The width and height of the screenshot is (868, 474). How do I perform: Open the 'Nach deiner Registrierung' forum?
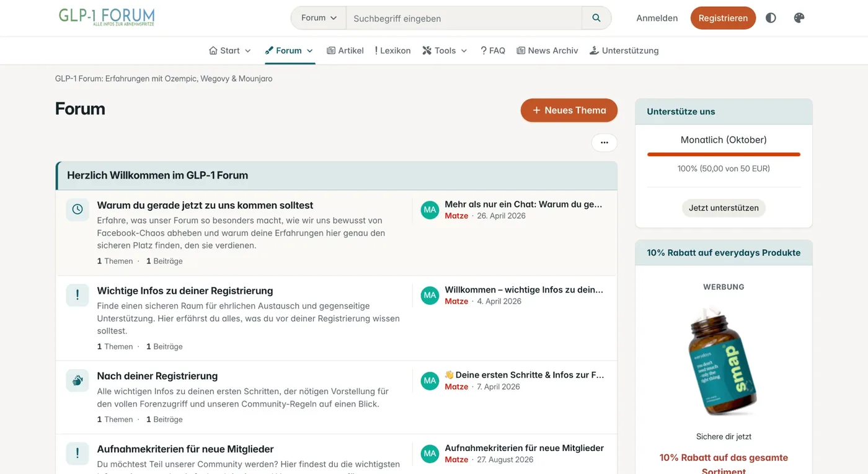point(157,376)
